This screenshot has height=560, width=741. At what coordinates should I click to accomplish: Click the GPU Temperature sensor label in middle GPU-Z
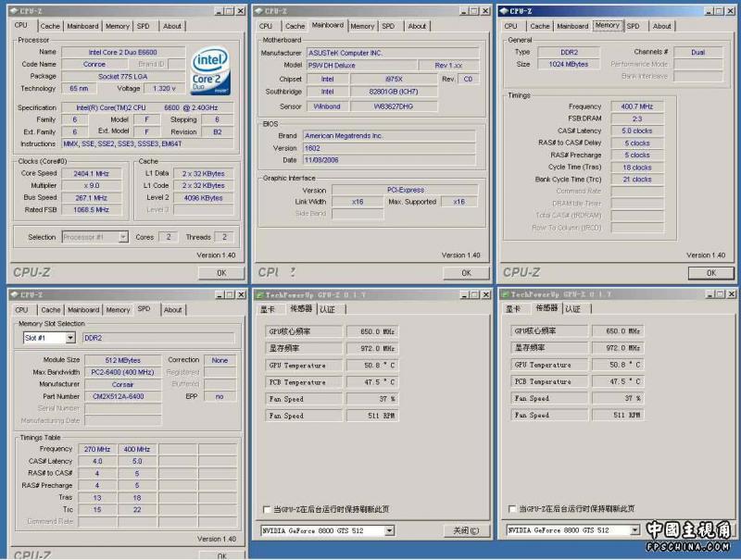(304, 366)
